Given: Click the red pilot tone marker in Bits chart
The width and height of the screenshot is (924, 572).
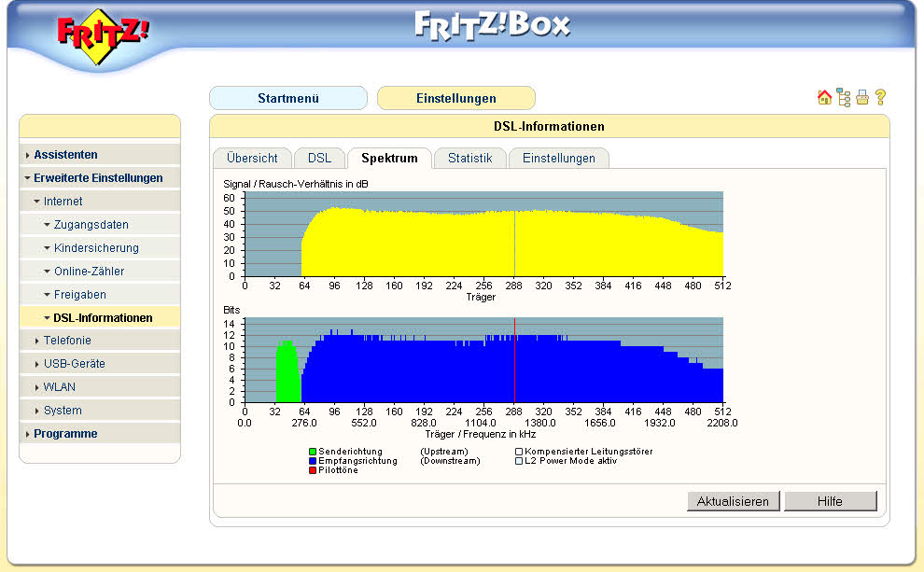Looking at the screenshot, I should click(x=514, y=360).
